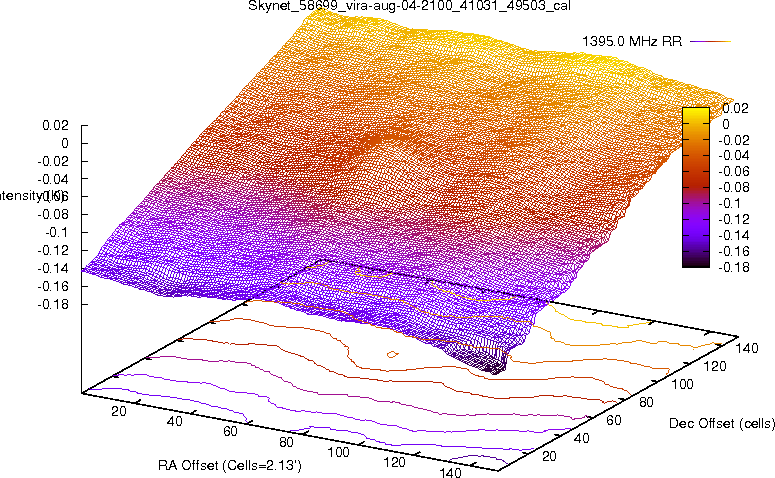775x478 pixels.
Task: Click the "100" tick on the RA Offset axis
Action: (x=339, y=452)
